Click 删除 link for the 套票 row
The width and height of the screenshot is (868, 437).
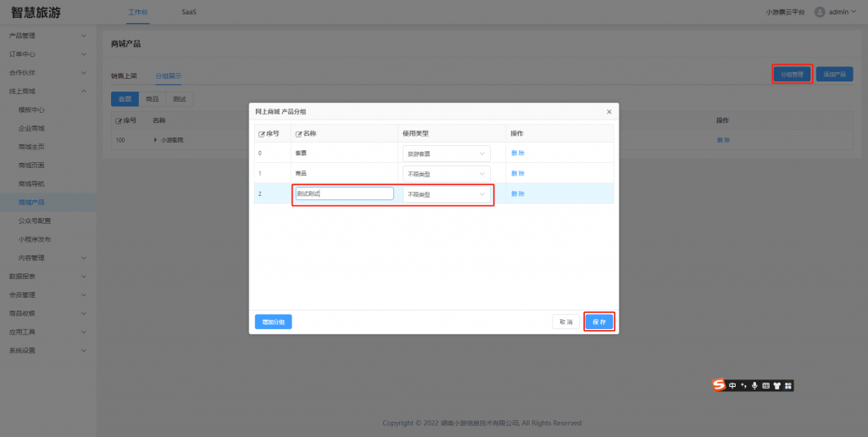(x=517, y=153)
